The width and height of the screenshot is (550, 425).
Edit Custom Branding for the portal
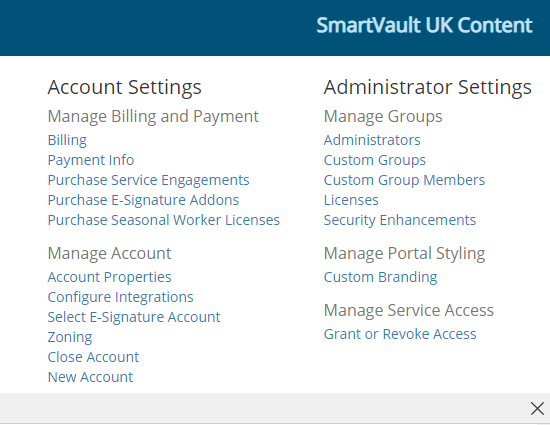tap(380, 277)
